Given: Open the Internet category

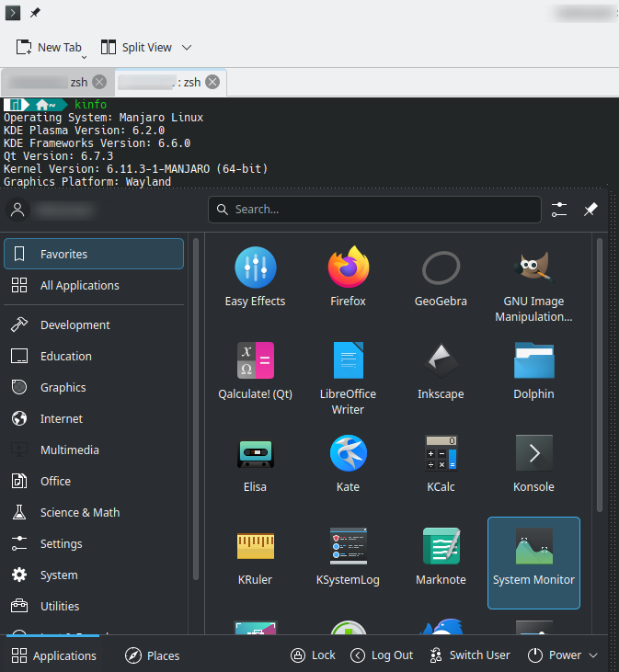Looking at the screenshot, I should (x=94, y=418).
